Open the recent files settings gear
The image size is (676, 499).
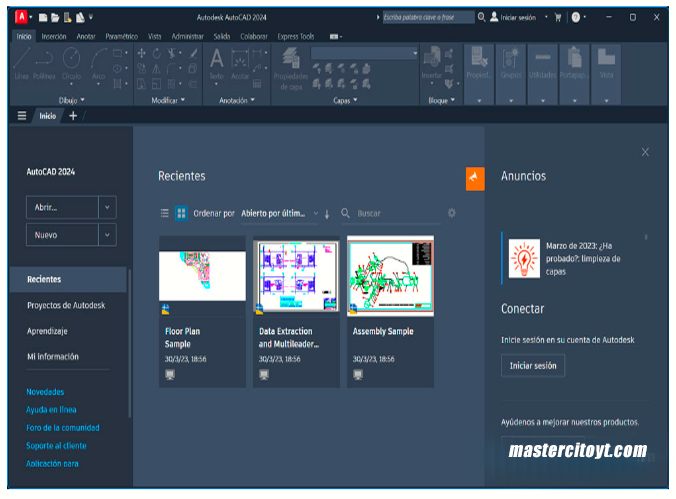pos(451,213)
